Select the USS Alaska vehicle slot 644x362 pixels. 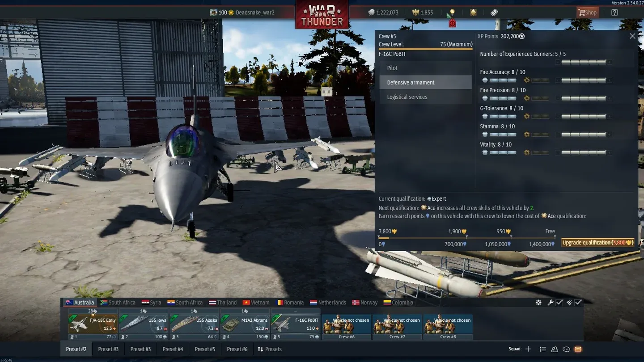click(194, 324)
